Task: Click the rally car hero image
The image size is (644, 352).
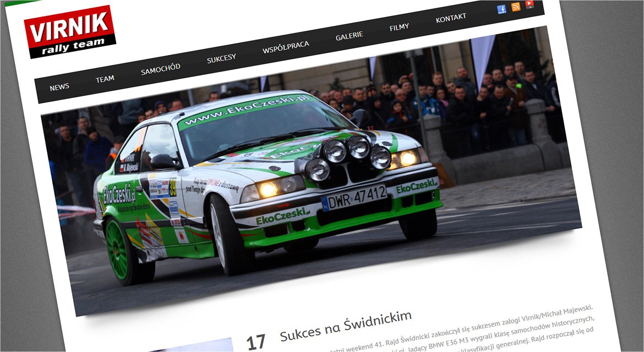Action: [x=312, y=172]
